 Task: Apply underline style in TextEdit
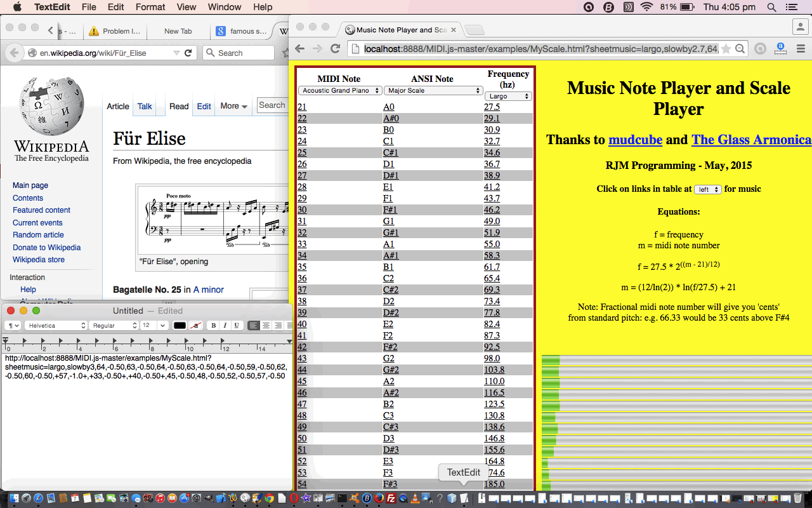pyautogui.click(x=237, y=325)
